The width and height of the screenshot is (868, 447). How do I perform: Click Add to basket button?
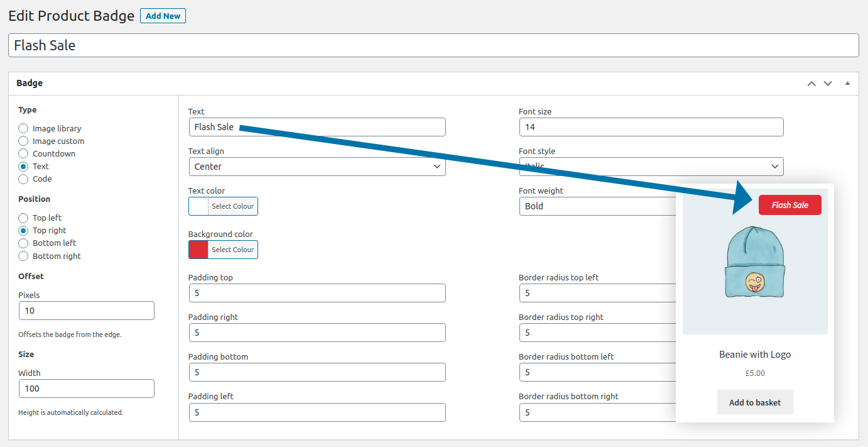pos(755,402)
